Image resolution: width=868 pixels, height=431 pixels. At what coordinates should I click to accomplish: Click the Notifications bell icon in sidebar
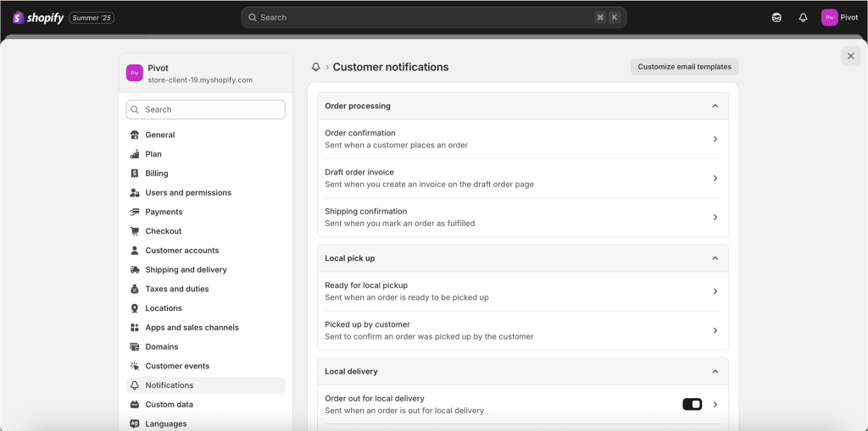pyautogui.click(x=135, y=385)
